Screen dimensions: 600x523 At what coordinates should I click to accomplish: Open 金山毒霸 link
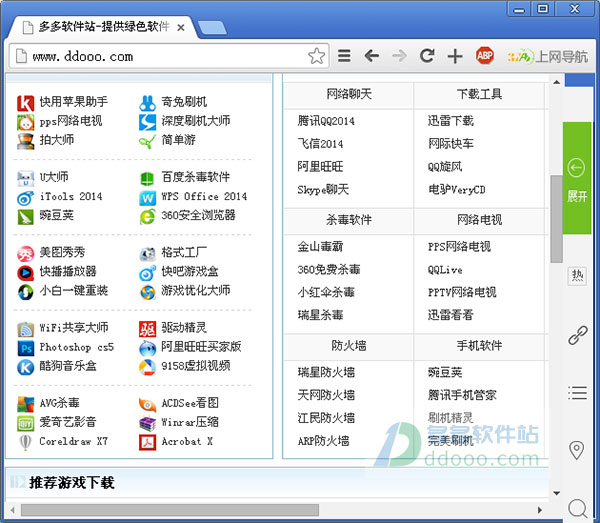click(320, 246)
